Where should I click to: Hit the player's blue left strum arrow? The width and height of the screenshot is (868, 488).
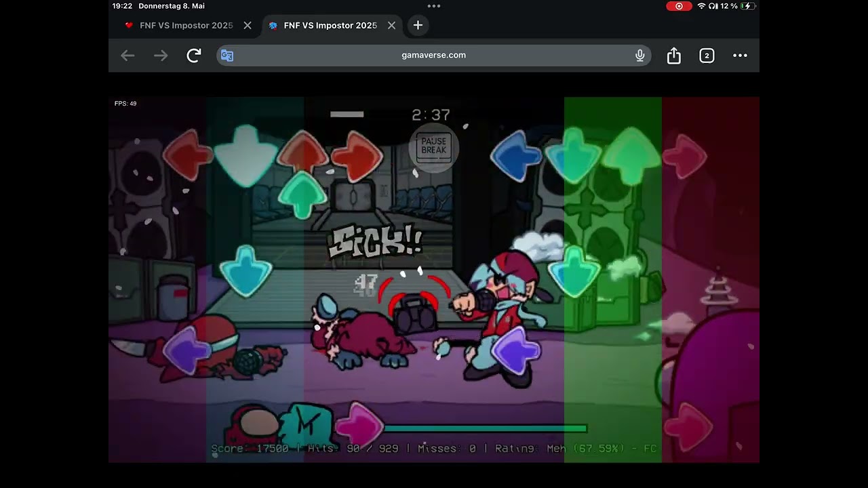tap(515, 156)
